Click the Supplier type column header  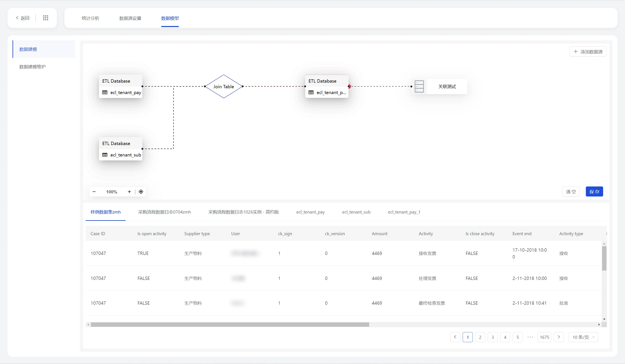(x=197, y=234)
